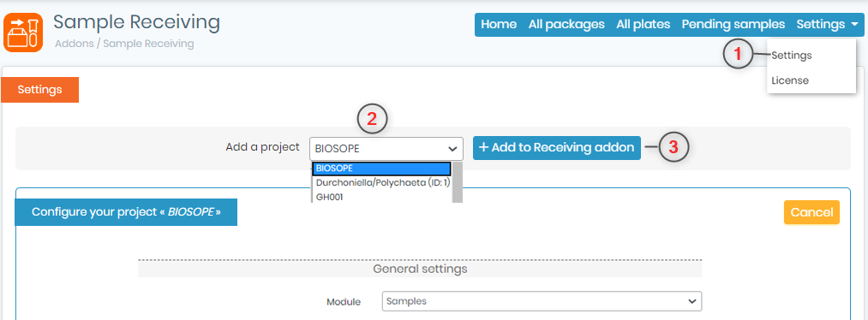Click the numbered circle marker 1
The height and width of the screenshot is (320, 868).
tap(737, 55)
